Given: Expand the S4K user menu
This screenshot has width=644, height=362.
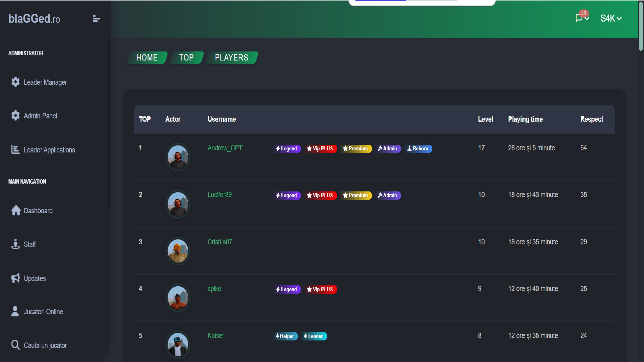Looking at the screenshot, I should point(611,18).
